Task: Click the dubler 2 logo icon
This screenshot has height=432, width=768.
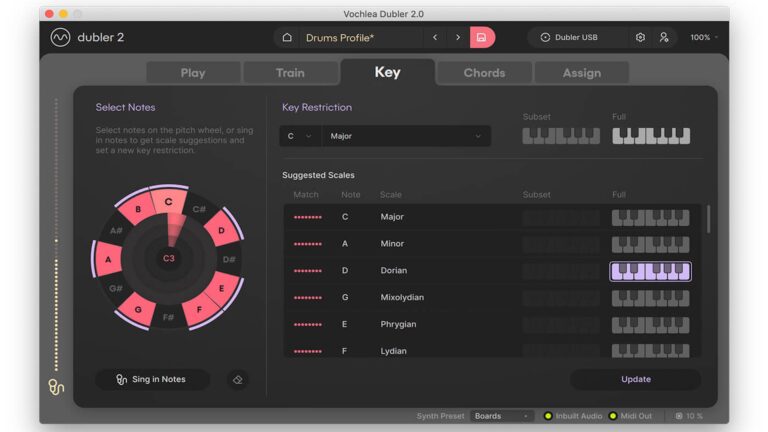Action: (x=60, y=37)
